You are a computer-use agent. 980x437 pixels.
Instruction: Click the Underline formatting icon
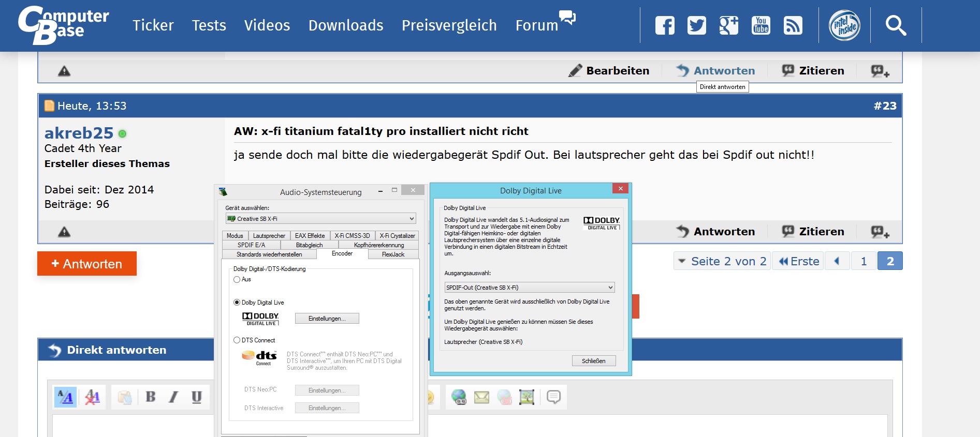click(x=197, y=397)
